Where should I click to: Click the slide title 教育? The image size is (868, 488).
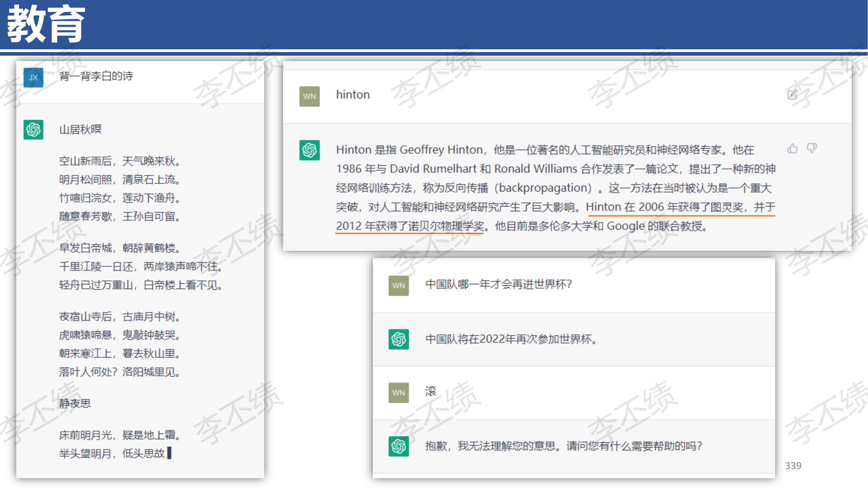coord(46,24)
